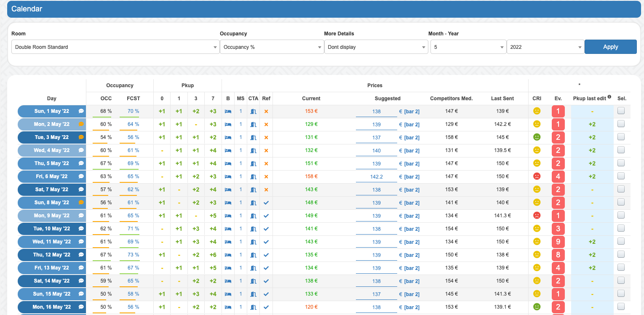Tick the Sel. checkbox for Sun, 1 May

tap(621, 111)
